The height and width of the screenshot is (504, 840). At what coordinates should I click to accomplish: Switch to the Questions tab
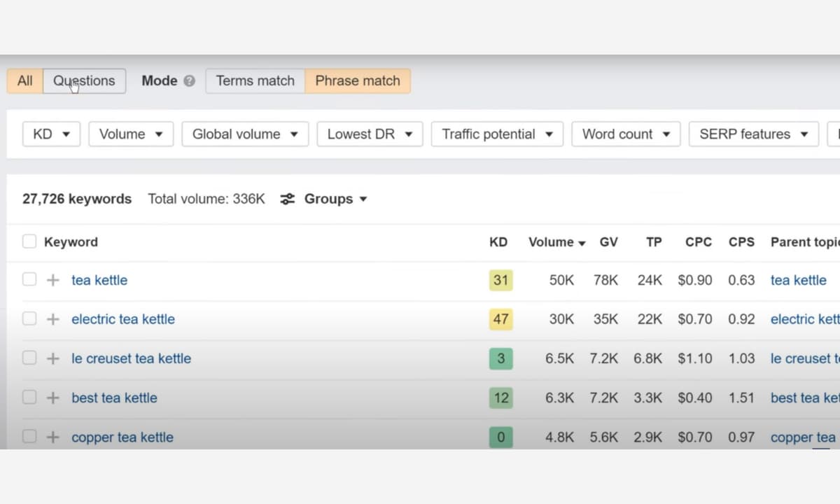pos(84,80)
